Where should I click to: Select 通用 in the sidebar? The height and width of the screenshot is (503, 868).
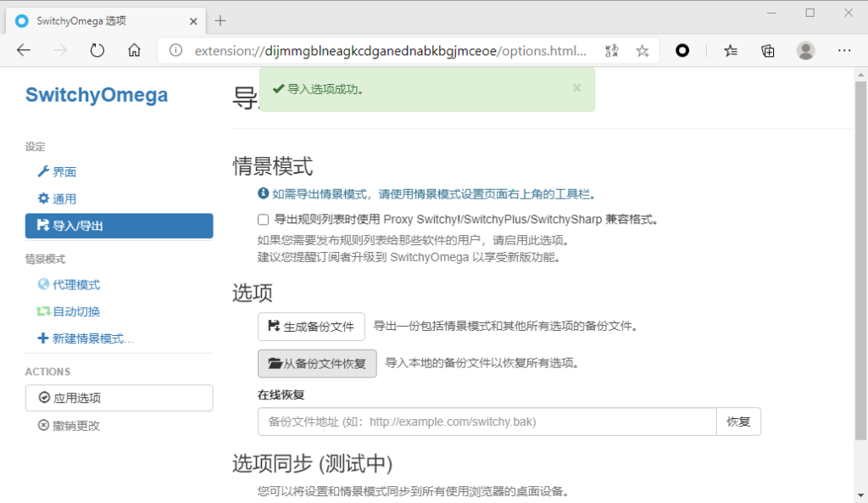(64, 199)
